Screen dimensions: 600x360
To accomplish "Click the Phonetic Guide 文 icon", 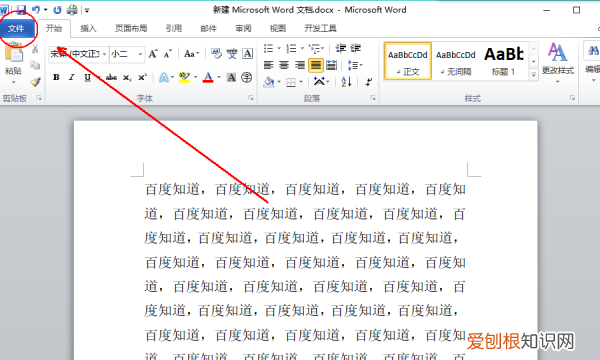I will click(232, 54).
